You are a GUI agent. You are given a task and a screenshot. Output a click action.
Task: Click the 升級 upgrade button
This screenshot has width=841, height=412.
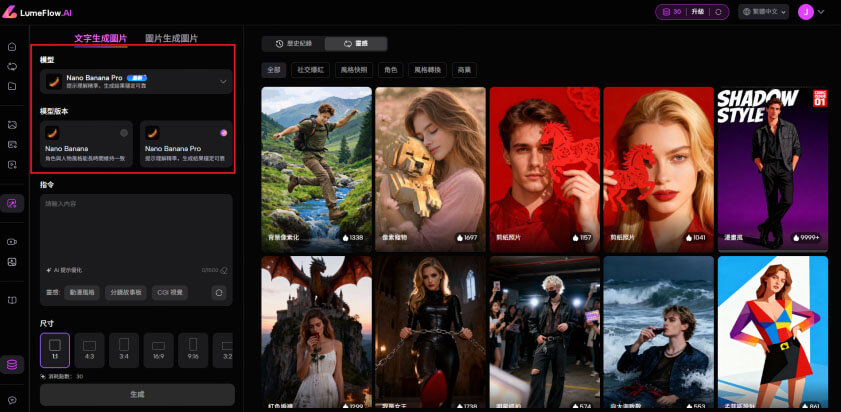pyautogui.click(x=697, y=12)
